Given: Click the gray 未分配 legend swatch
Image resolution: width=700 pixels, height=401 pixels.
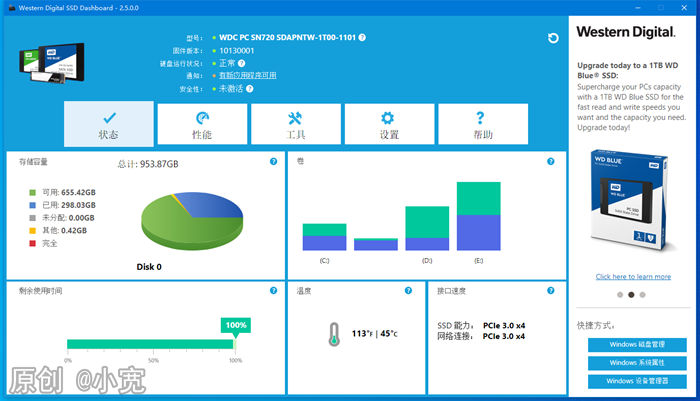Looking at the screenshot, I should tap(32, 218).
